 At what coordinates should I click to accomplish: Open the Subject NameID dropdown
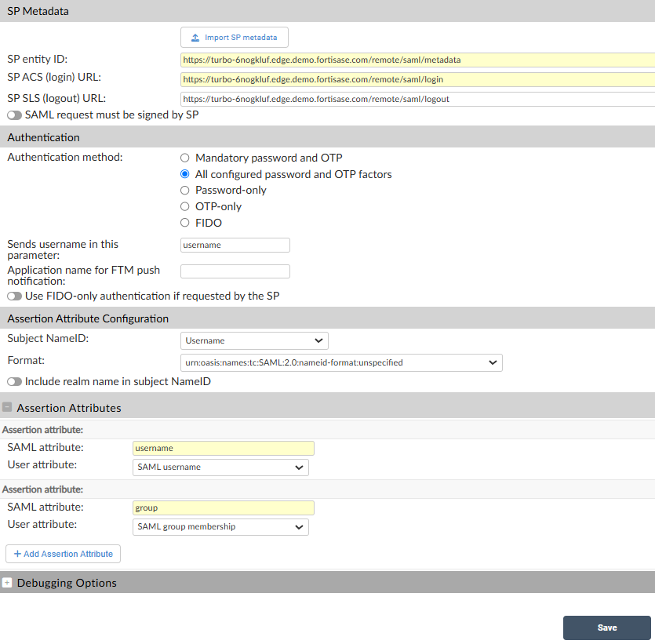(253, 340)
